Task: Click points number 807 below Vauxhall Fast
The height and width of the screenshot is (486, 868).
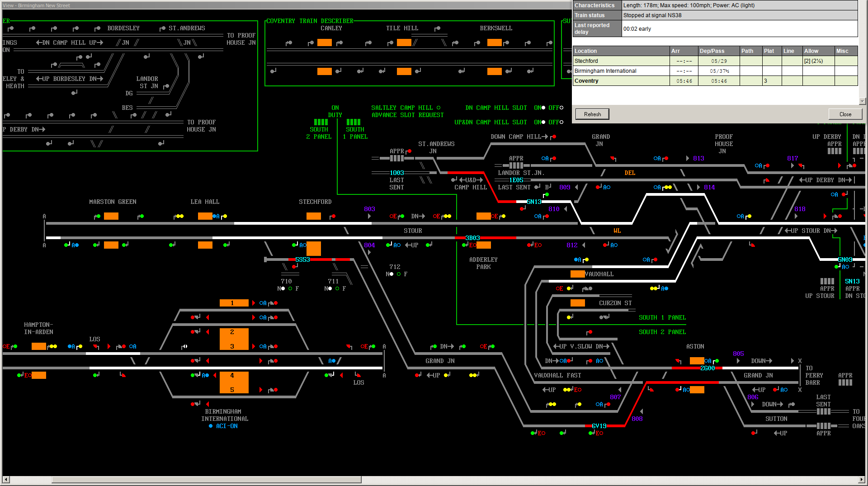Action: point(615,397)
